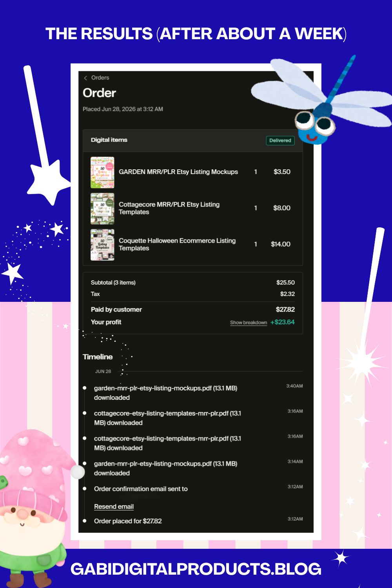
Task: Expand the Show breakdown link
Action: click(x=249, y=323)
